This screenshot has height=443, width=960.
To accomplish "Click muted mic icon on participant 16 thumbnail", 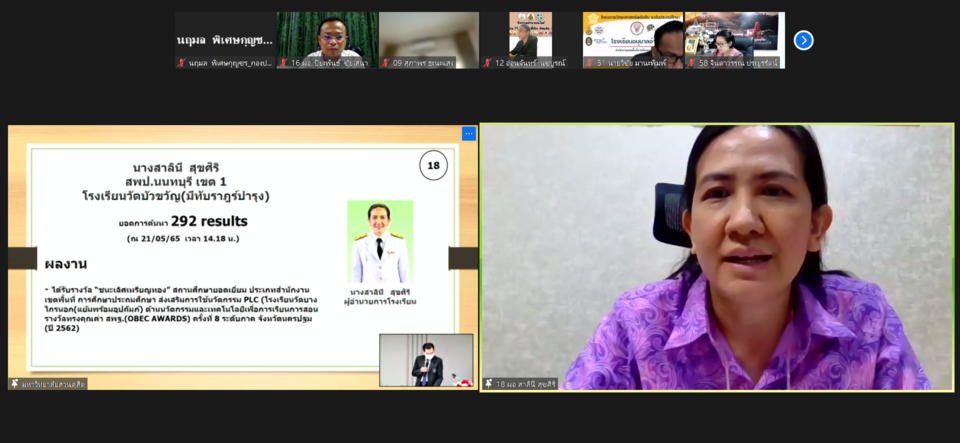I will point(283,63).
